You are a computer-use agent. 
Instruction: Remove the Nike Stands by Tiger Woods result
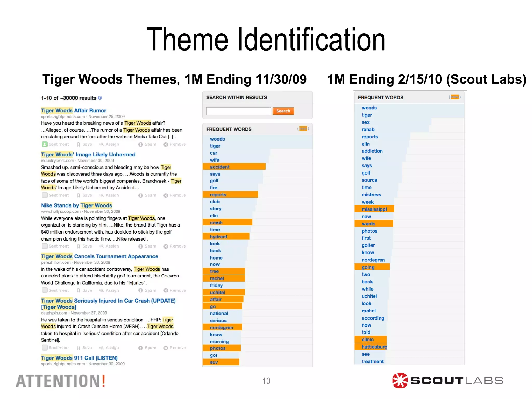pyautogui.click(x=175, y=246)
